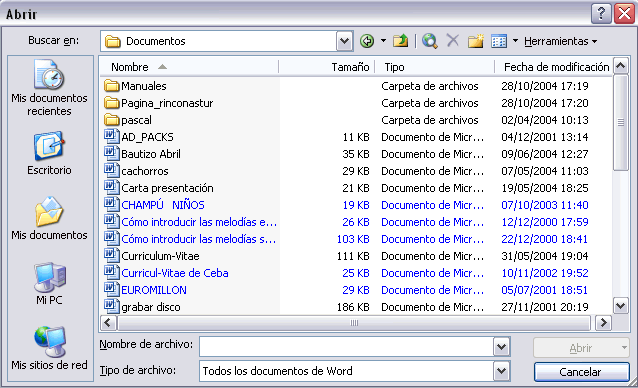Click Word icon beside Curriculum-Vitae
638x388 pixels.
pyautogui.click(x=111, y=256)
